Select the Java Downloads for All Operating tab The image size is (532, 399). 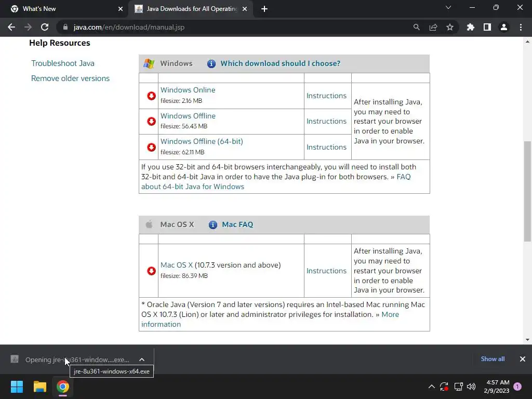[x=190, y=9]
